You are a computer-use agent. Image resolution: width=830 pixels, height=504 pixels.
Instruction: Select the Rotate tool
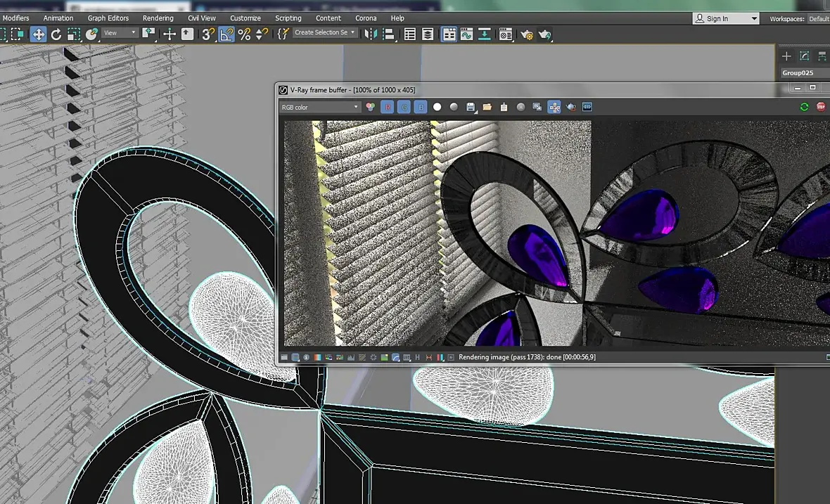point(56,34)
